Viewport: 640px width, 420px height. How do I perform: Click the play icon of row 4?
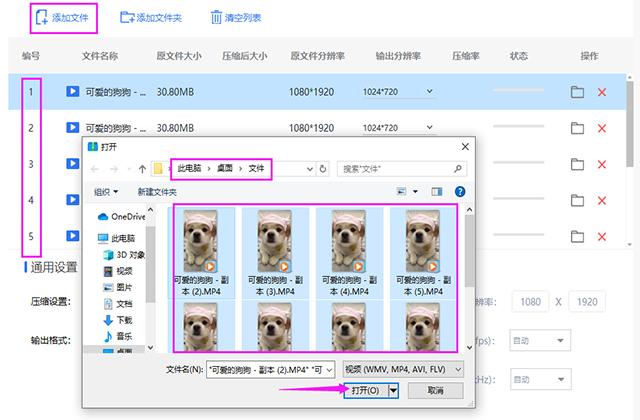point(73,200)
